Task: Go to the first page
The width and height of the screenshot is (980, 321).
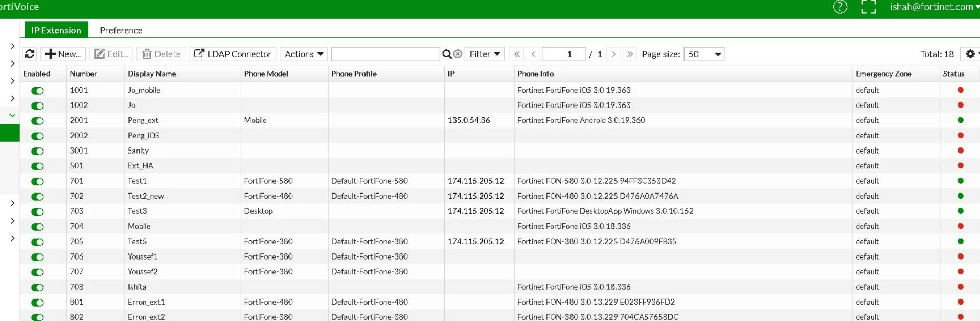Action: [x=517, y=54]
